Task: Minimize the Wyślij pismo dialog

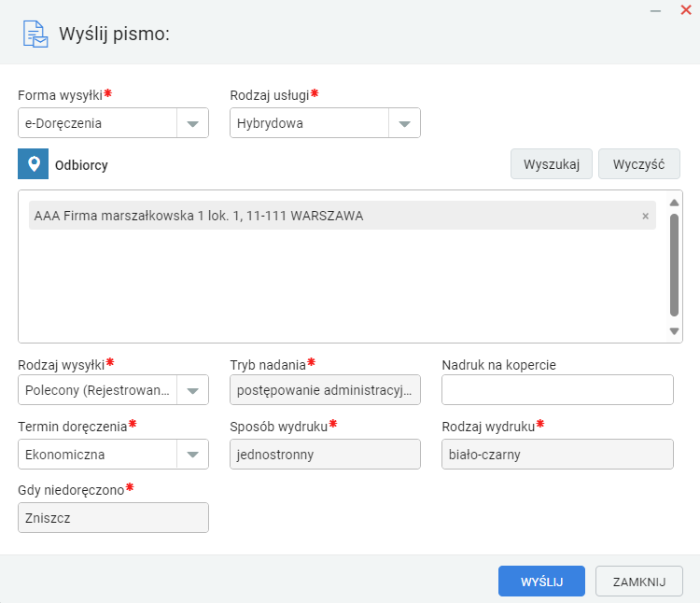Action: (x=655, y=10)
